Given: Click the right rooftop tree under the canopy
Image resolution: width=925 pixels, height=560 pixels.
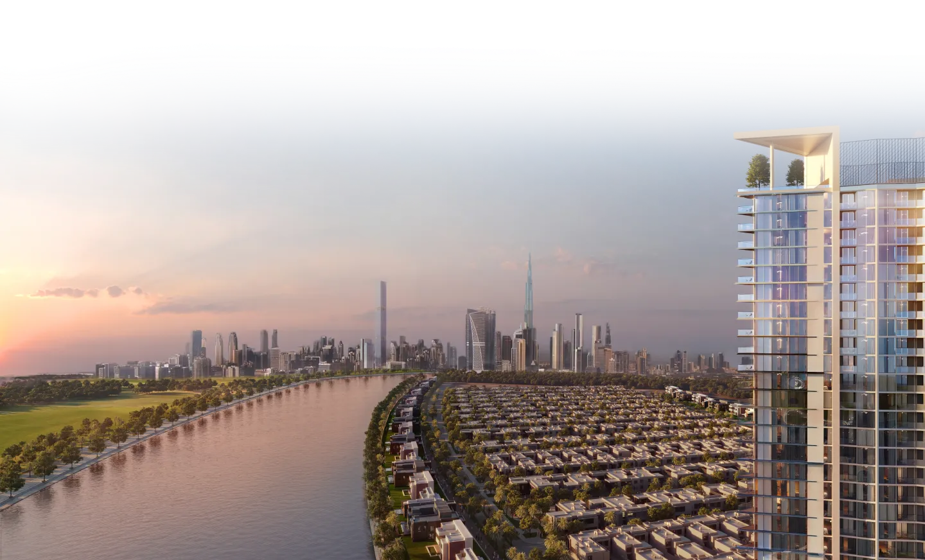Looking at the screenshot, I should point(795,171).
